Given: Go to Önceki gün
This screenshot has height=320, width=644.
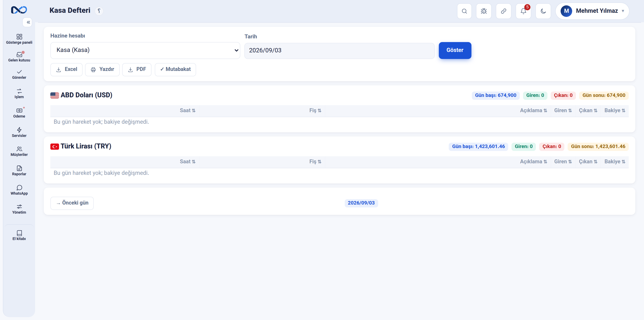Looking at the screenshot, I should pos(72,203).
